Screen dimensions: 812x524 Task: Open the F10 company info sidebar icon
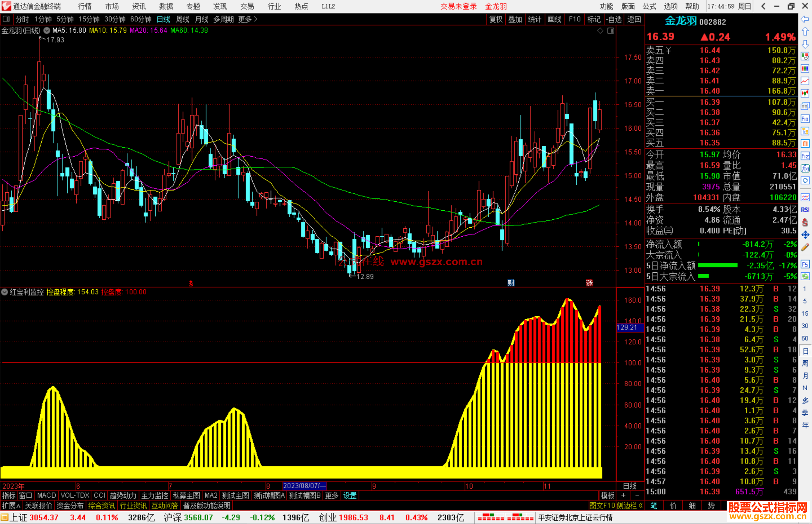click(x=805, y=119)
